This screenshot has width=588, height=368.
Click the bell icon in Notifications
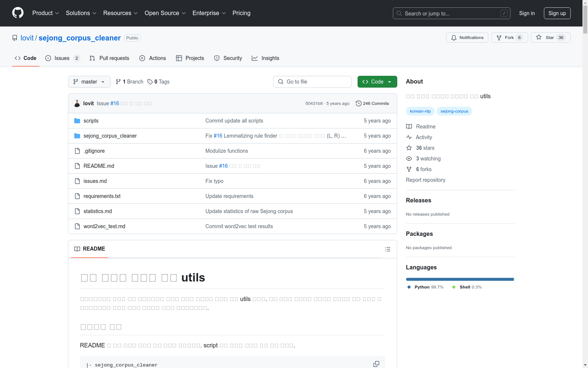[x=454, y=38]
